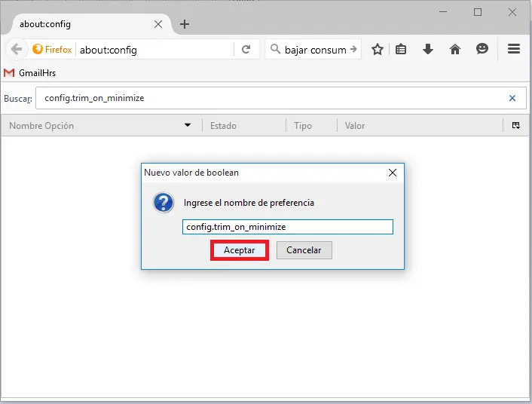Viewport: 532px width, 404px height.
Task: Click the blue question mark icon in the dialog
Action: click(x=164, y=203)
